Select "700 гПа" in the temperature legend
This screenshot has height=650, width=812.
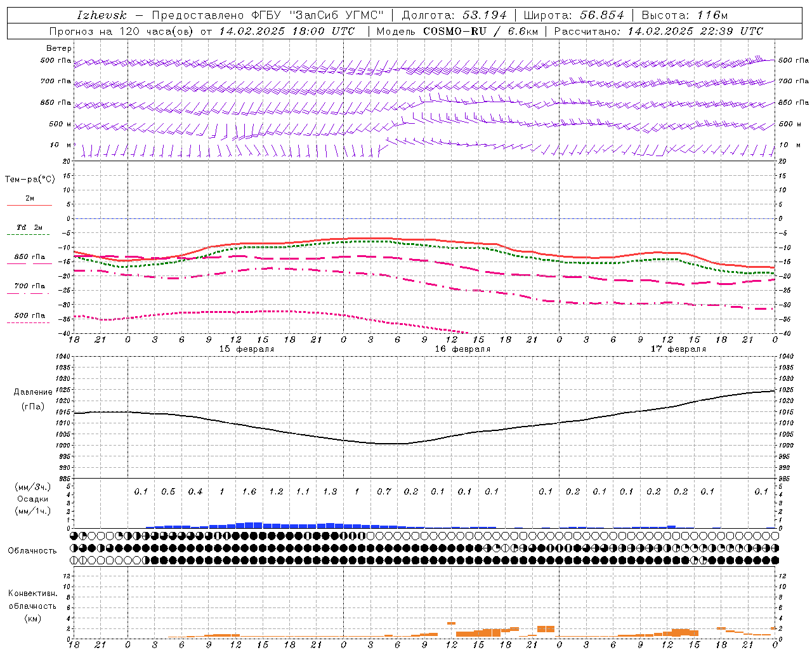(x=30, y=286)
